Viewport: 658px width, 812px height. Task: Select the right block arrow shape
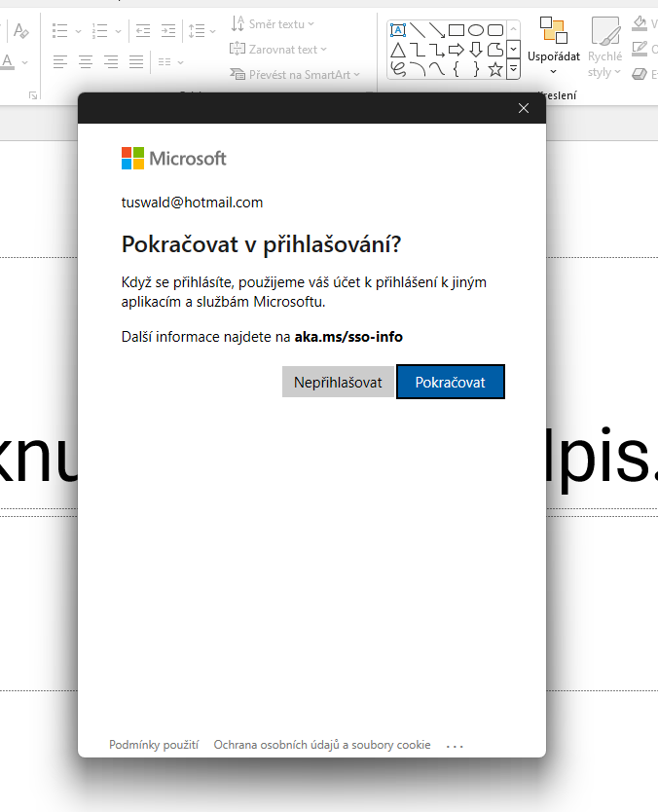tap(457, 50)
